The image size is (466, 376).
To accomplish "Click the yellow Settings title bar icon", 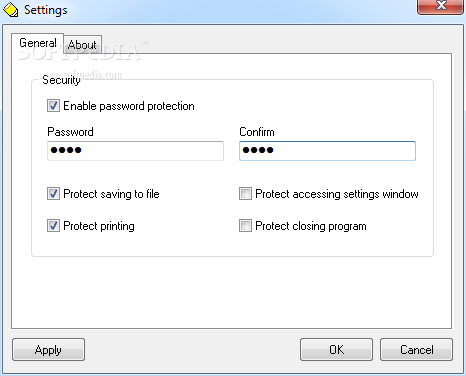I will click(x=11, y=9).
